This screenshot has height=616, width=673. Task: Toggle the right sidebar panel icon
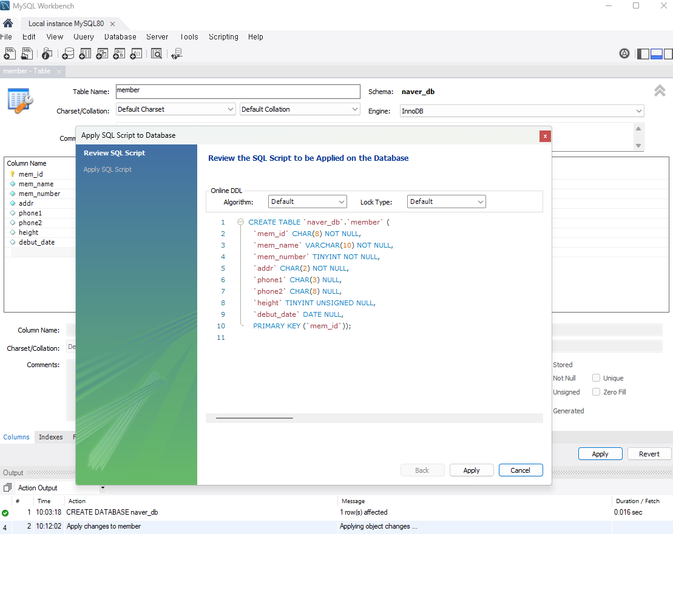pos(668,53)
